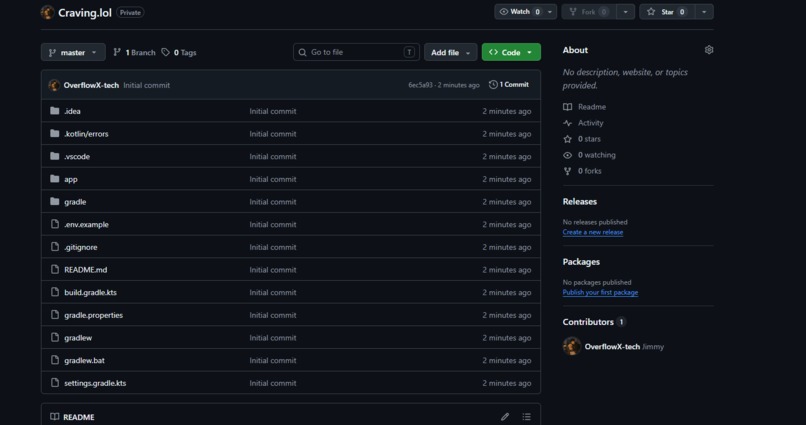
Task: Open the green Code dropdown
Action: click(x=511, y=52)
